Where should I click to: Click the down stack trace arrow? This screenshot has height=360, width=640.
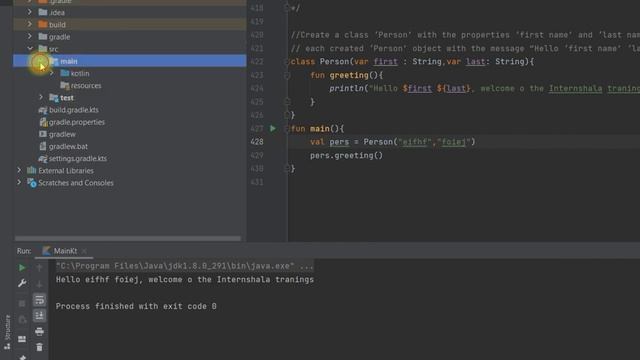(39, 284)
